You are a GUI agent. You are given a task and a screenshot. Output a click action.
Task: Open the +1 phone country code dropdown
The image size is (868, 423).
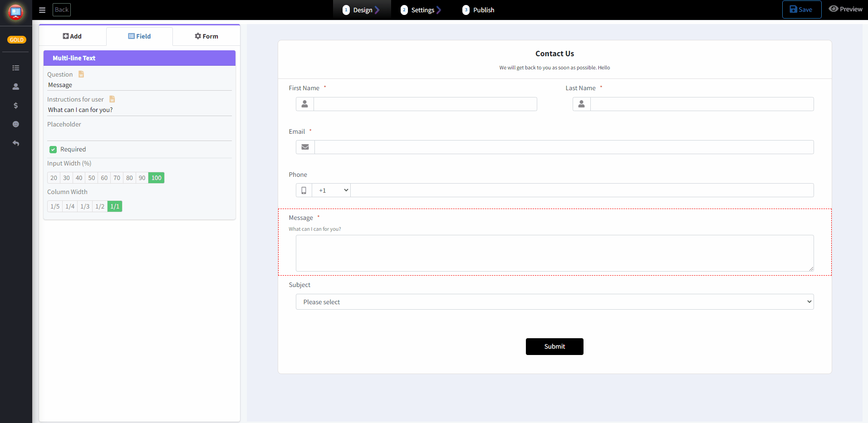pyautogui.click(x=331, y=190)
